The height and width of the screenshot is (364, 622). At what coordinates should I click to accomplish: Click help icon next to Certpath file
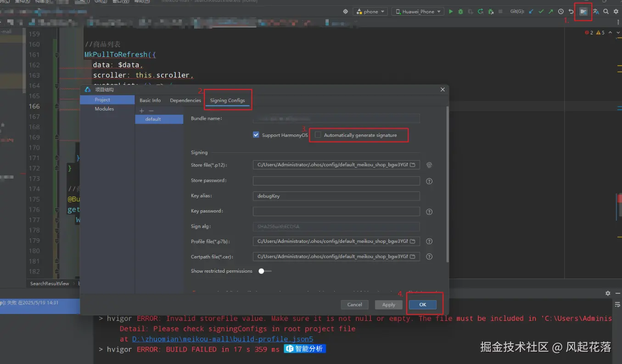[x=429, y=257]
